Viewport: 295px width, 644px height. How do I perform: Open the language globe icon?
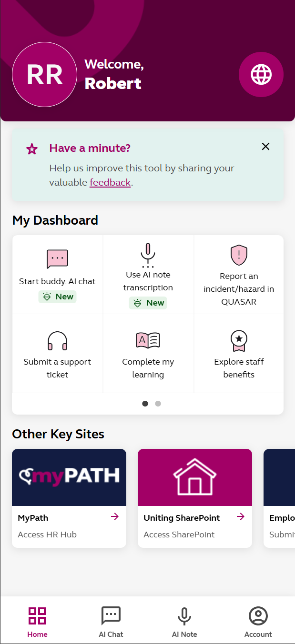coord(261,75)
